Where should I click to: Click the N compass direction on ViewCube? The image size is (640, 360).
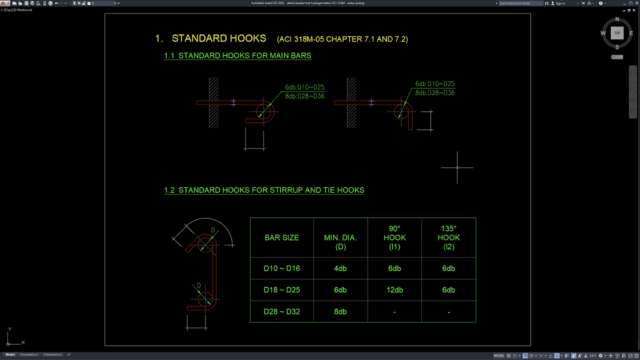click(x=617, y=19)
